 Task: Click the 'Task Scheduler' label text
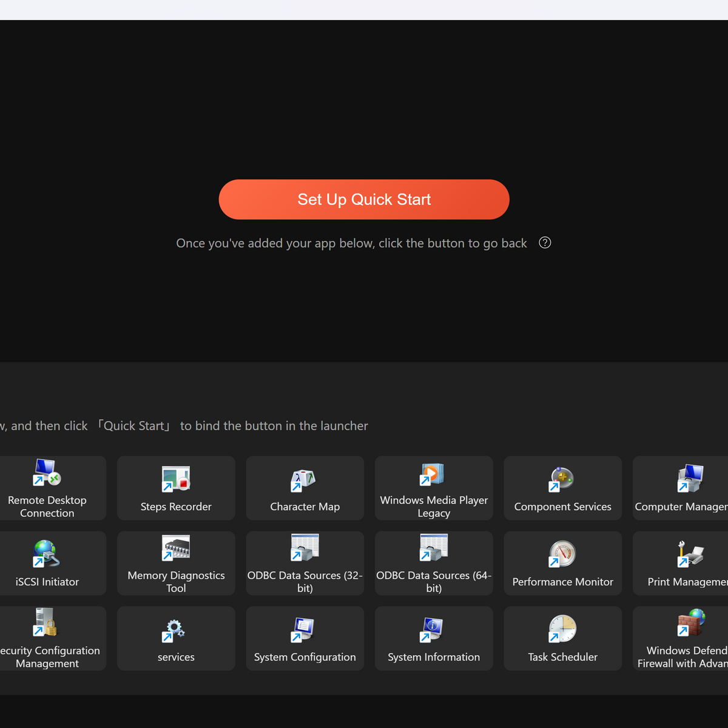coord(562,657)
